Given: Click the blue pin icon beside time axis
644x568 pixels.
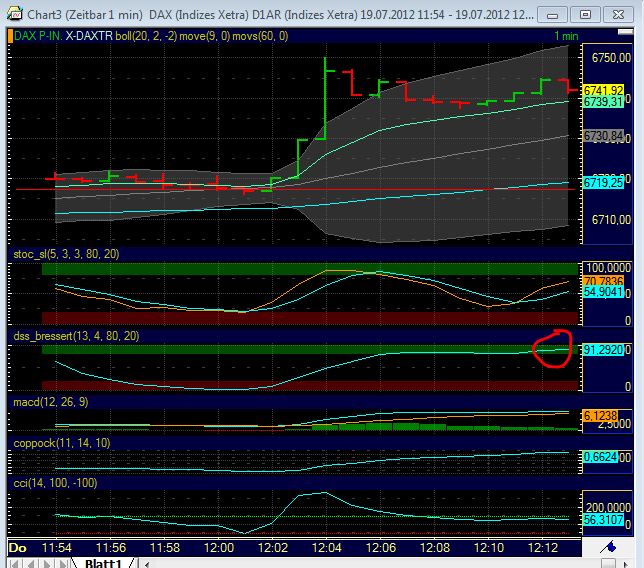Looking at the screenshot, I should (607, 547).
